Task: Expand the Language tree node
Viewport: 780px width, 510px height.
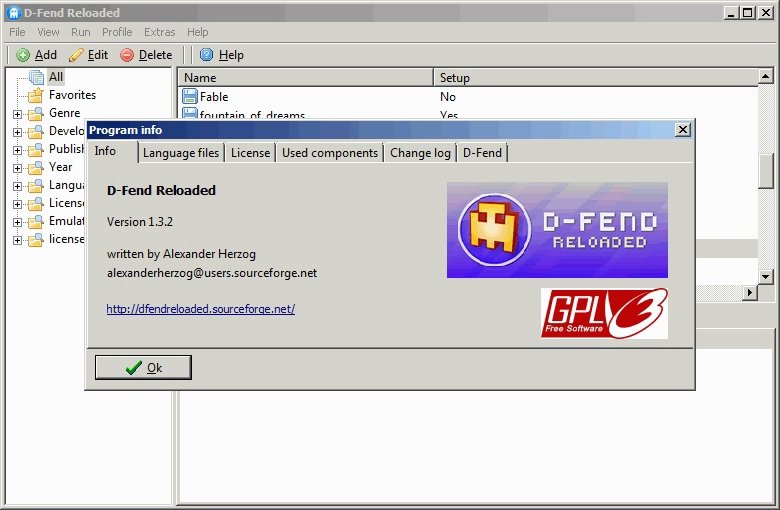Action: (17, 186)
